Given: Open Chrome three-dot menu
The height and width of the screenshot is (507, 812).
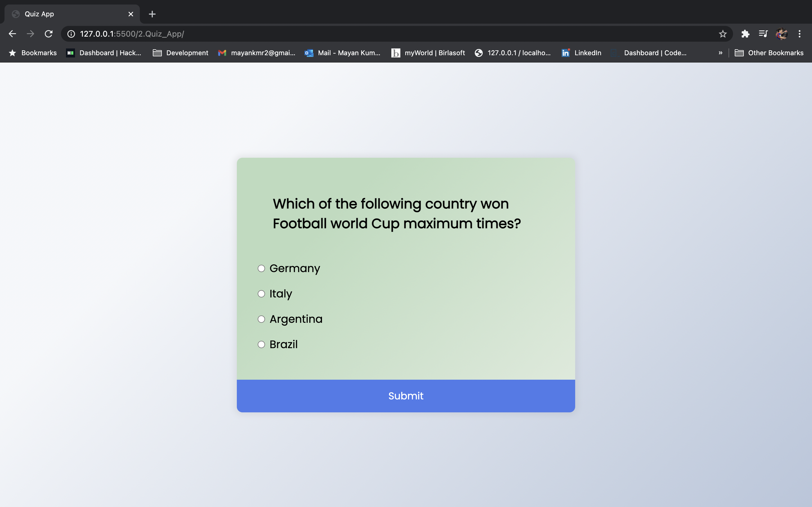Looking at the screenshot, I should 800,34.
